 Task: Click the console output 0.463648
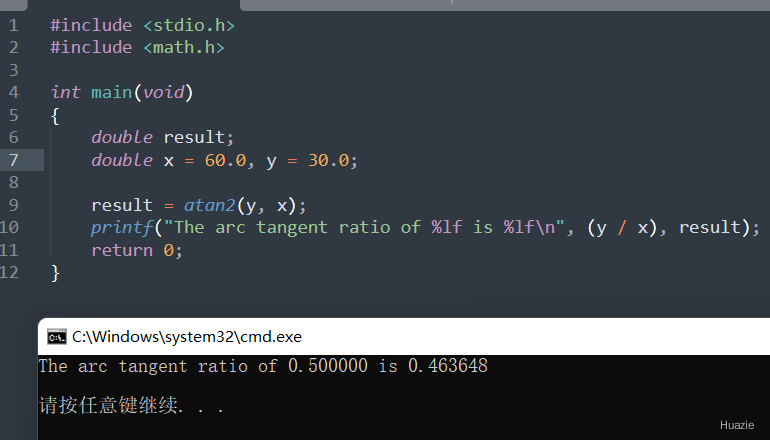pos(448,366)
